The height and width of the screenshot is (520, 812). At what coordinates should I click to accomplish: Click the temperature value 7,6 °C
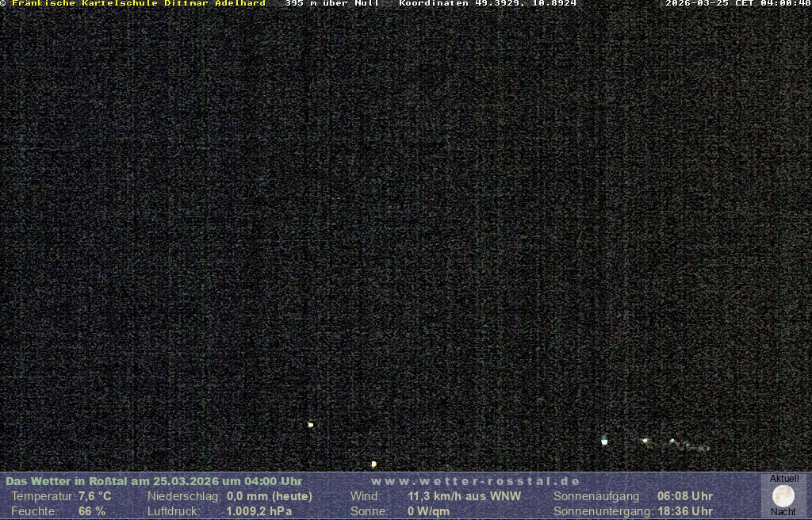[94, 496]
